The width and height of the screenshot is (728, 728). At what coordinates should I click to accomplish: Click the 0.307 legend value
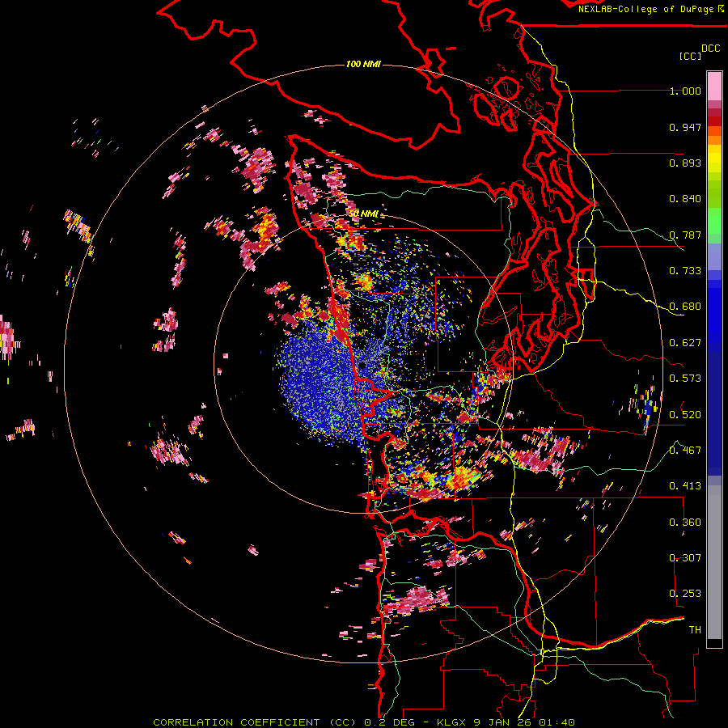(685, 558)
